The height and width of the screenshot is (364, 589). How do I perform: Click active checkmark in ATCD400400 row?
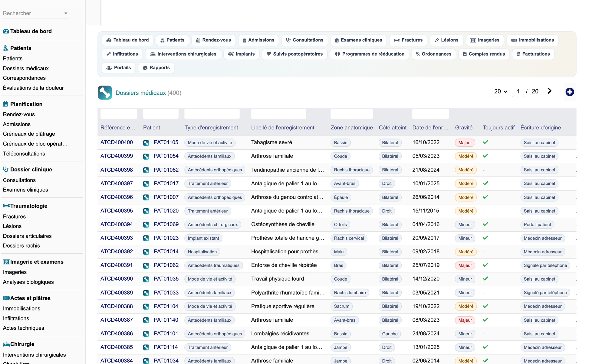[485, 142]
